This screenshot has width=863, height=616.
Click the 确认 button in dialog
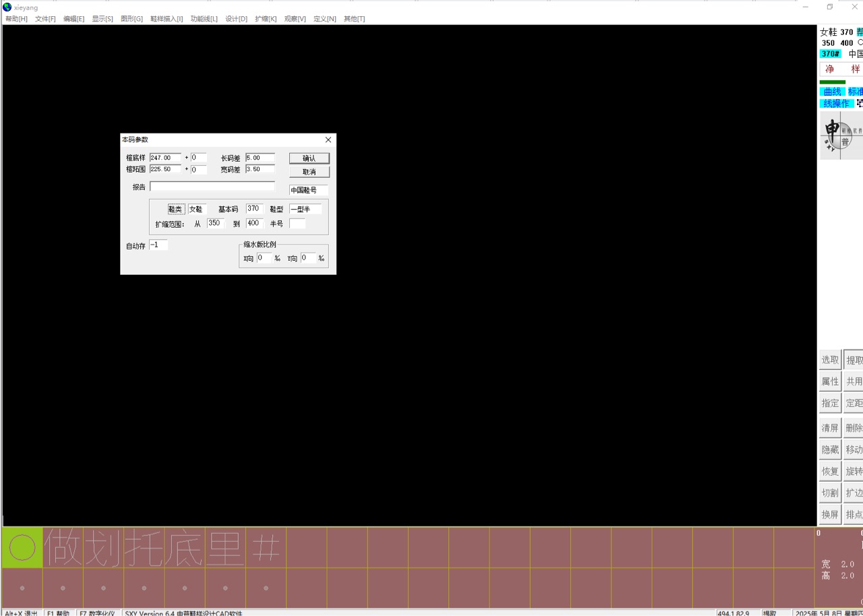pyautogui.click(x=309, y=158)
